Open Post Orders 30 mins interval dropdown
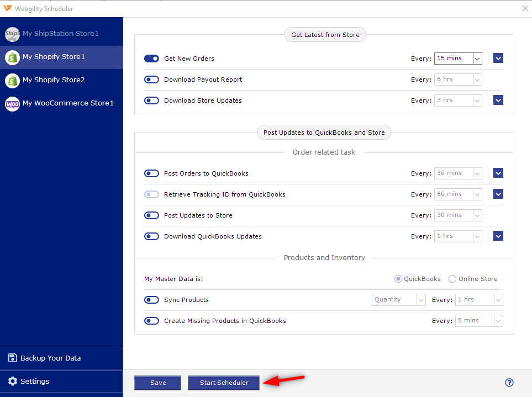This screenshot has width=532, height=397. tap(458, 173)
